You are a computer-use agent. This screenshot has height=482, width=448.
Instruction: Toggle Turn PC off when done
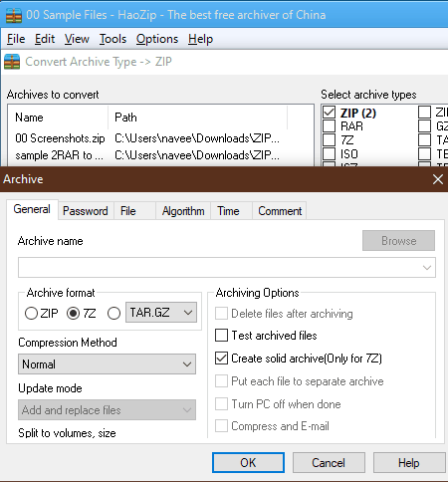pos(221,404)
